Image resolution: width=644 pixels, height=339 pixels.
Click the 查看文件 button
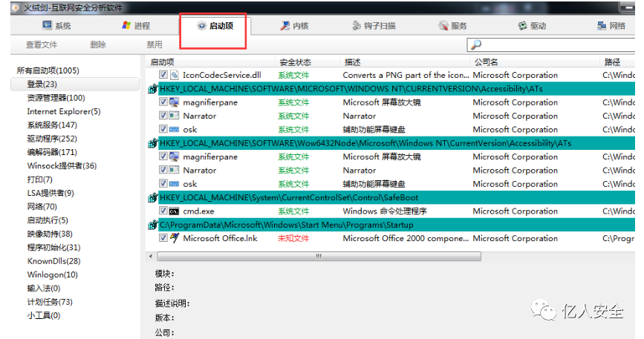42,45
